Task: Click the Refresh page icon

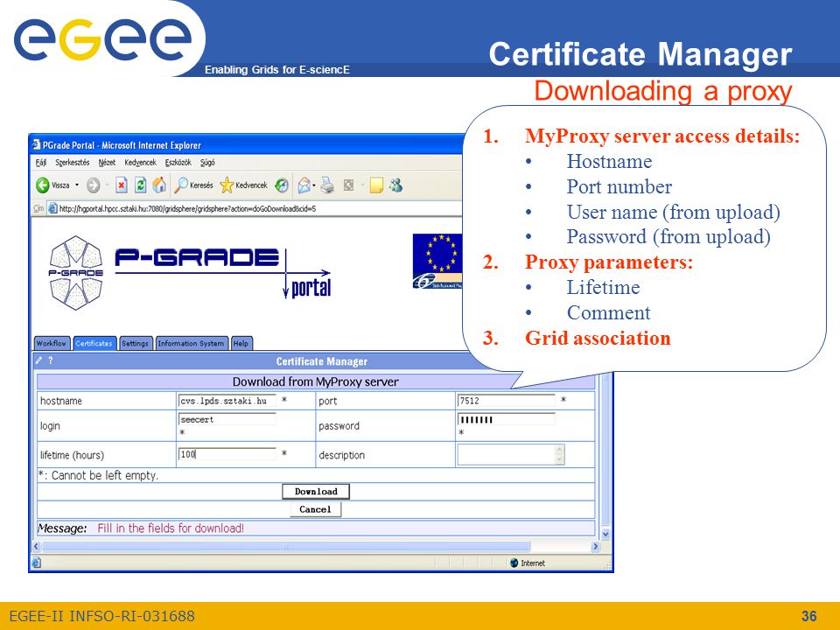Action: [x=140, y=185]
